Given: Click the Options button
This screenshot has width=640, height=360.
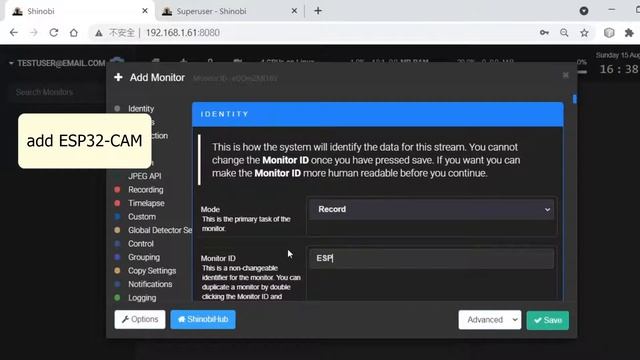Looking at the screenshot, I should pyautogui.click(x=140, y=319).
